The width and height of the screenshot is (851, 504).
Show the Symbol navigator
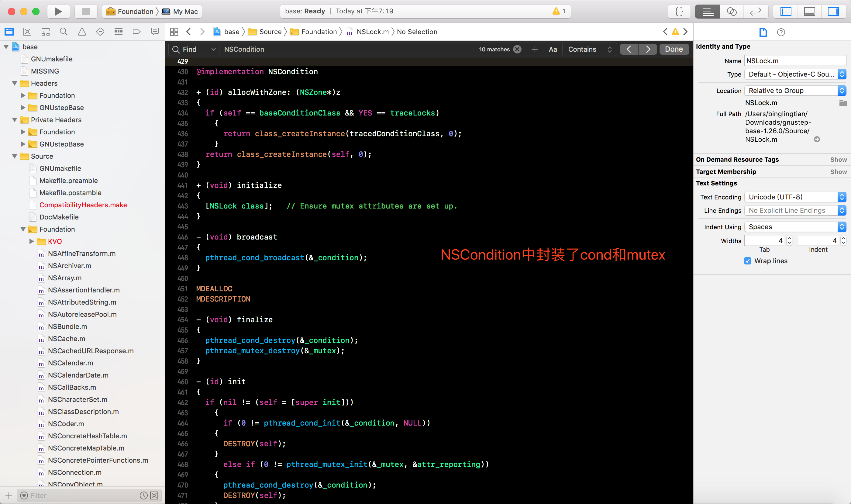pos(46,32)
